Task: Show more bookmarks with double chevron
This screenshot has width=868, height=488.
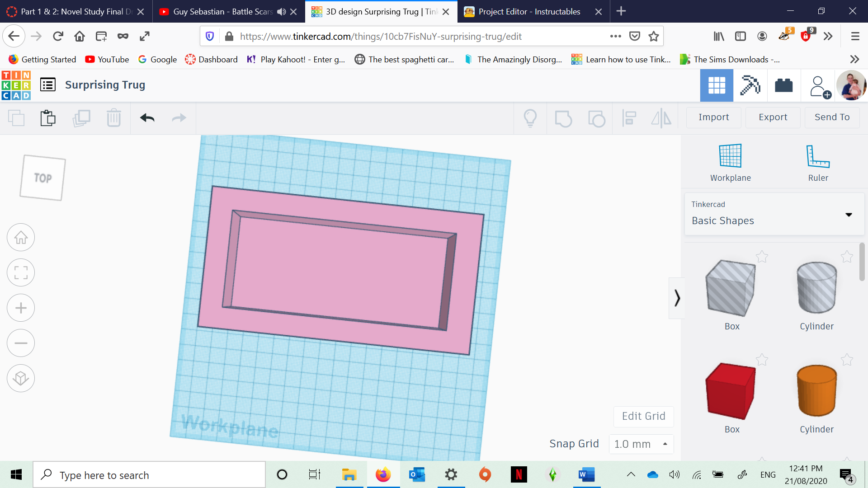Action: pos(854,59)
